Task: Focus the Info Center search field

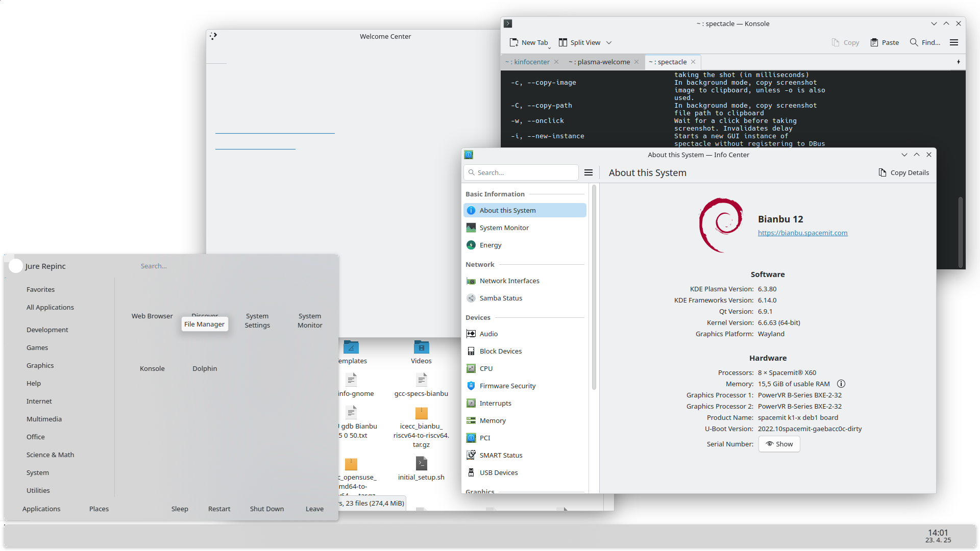Action: pyautogui.click(x=521, y=172)
